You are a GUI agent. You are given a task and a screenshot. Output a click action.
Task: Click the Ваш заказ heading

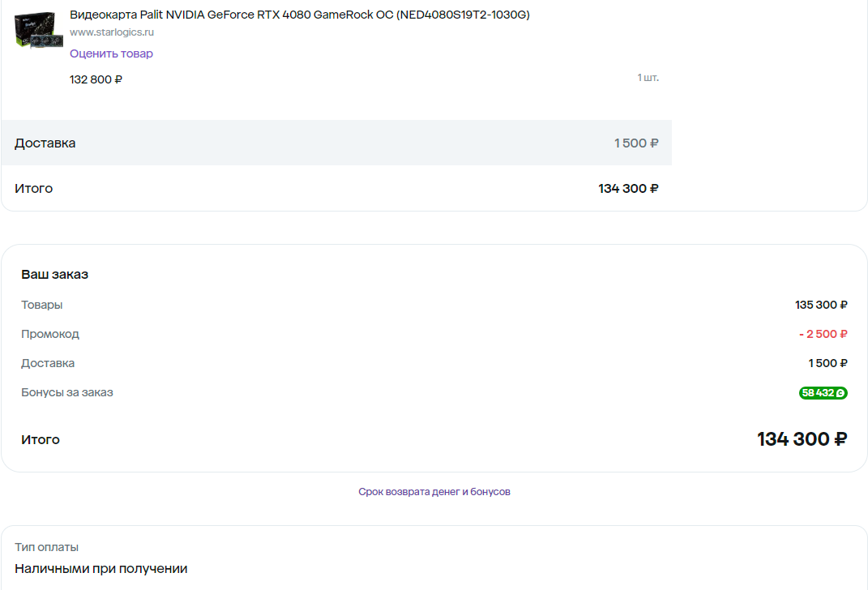[x=55, y=275]
